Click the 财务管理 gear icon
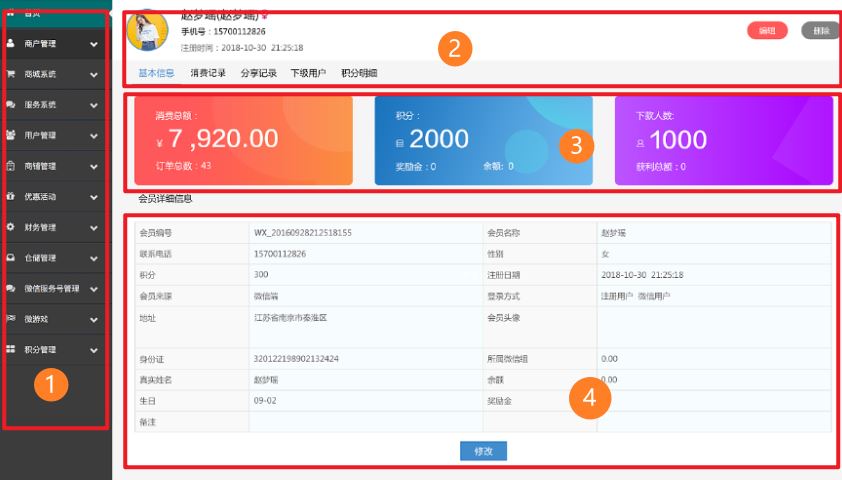 [x=11, y=227]
